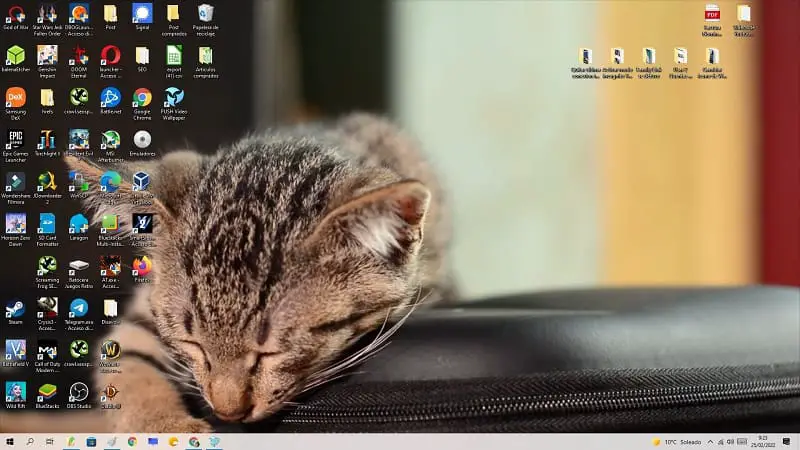Select the Papelera de reciclaje icon
Viewport: 800px width, 450px height.
point(206,20)
